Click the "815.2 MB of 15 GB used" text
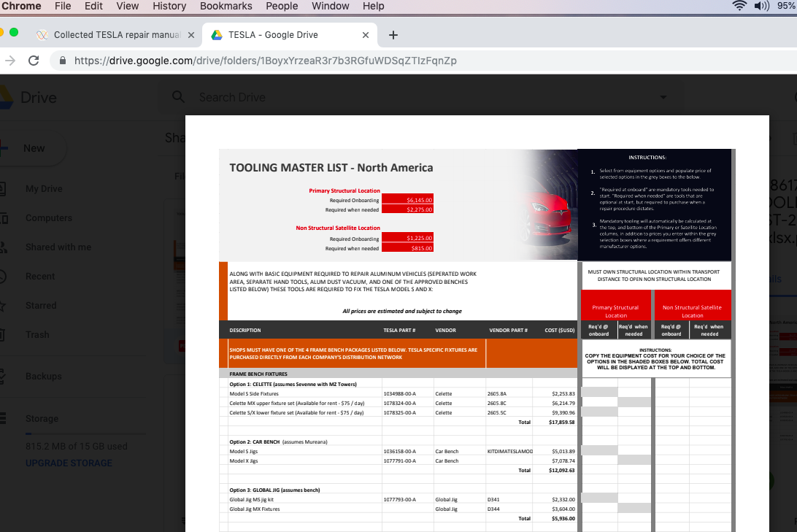The height and width of the screenshot is (532, 797). (x=77, y=447)
